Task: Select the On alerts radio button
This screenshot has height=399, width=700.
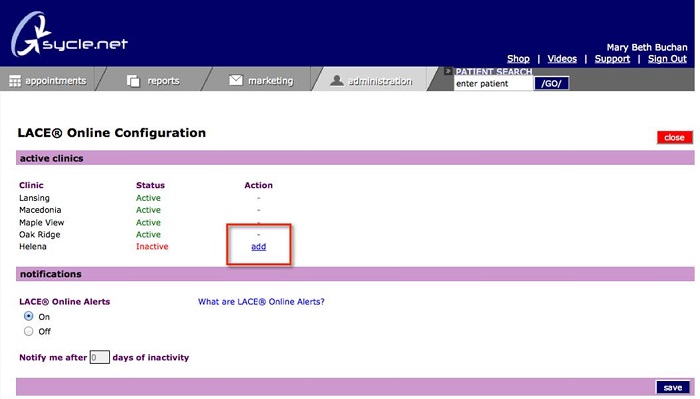Action: coord(29,316)
